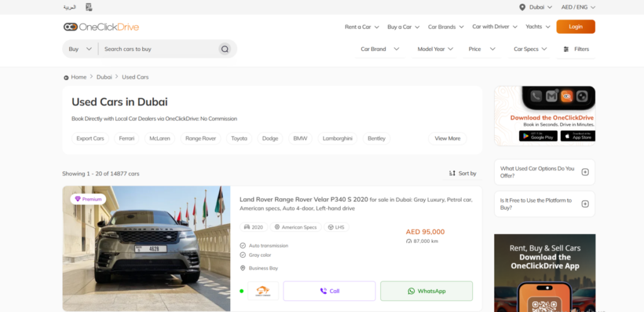Open the Car Brand filter dropdown
Viewport: 644px width, 312px height.
tap(380, 49)
